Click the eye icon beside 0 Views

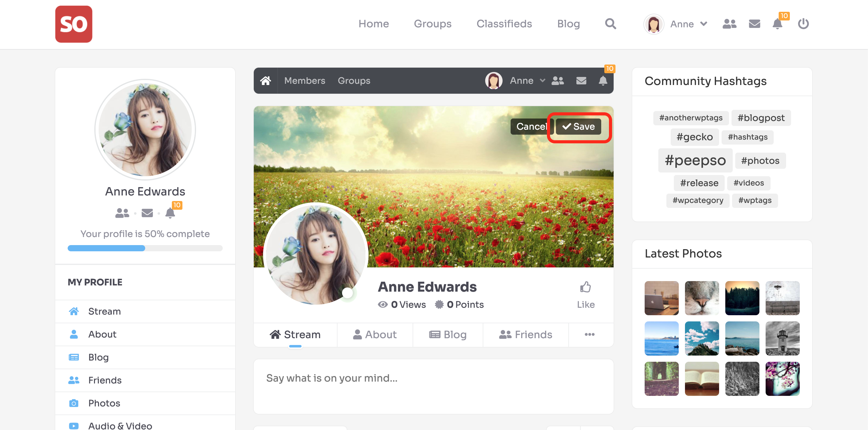tap(383, 305)
